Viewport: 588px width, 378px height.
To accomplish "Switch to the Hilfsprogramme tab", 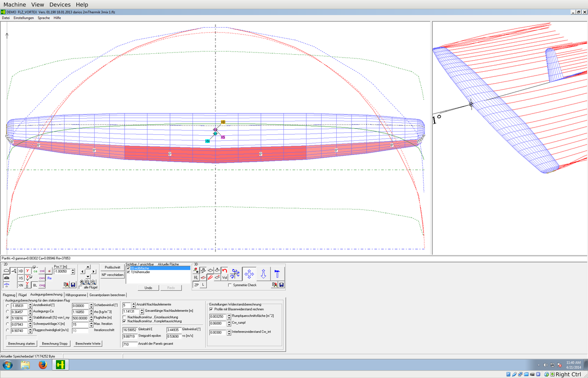I will [75, 295].
